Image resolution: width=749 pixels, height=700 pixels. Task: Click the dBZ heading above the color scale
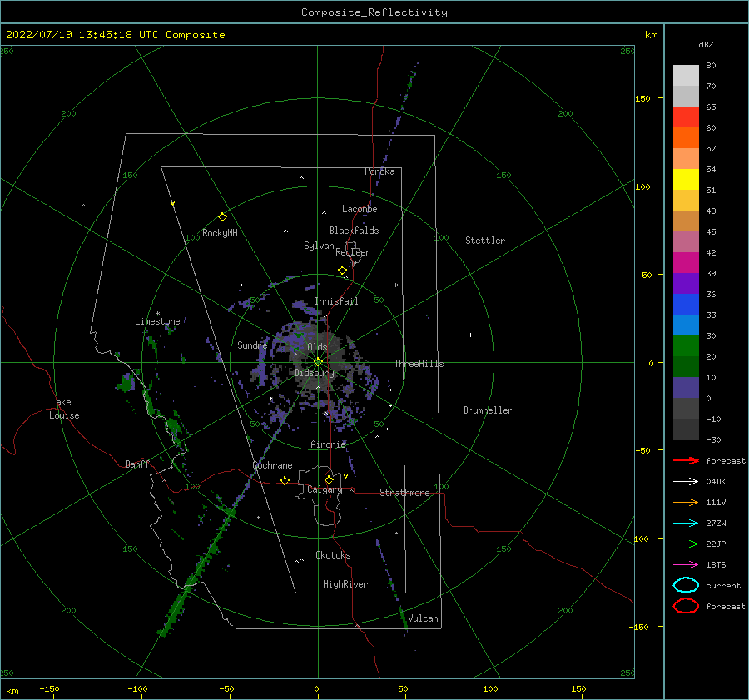click(706, 44)
